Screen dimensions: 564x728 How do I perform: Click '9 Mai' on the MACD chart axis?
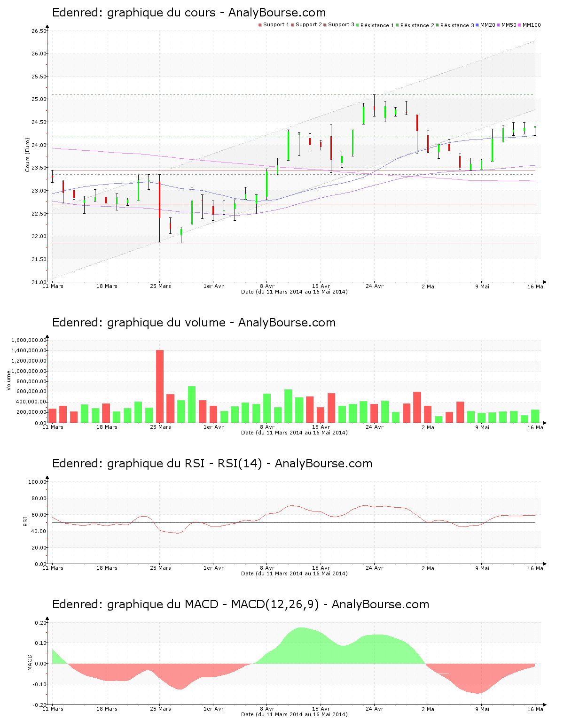tap(482, 709)
